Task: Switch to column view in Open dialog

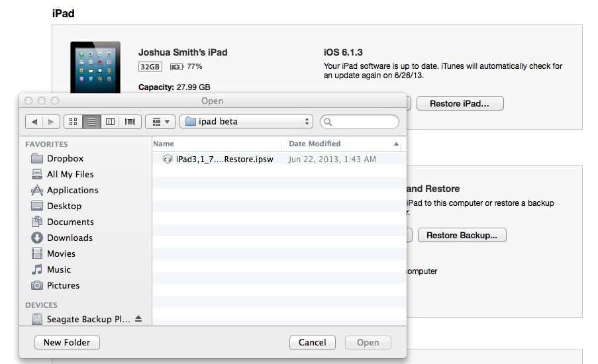Action: pos(110,122)
